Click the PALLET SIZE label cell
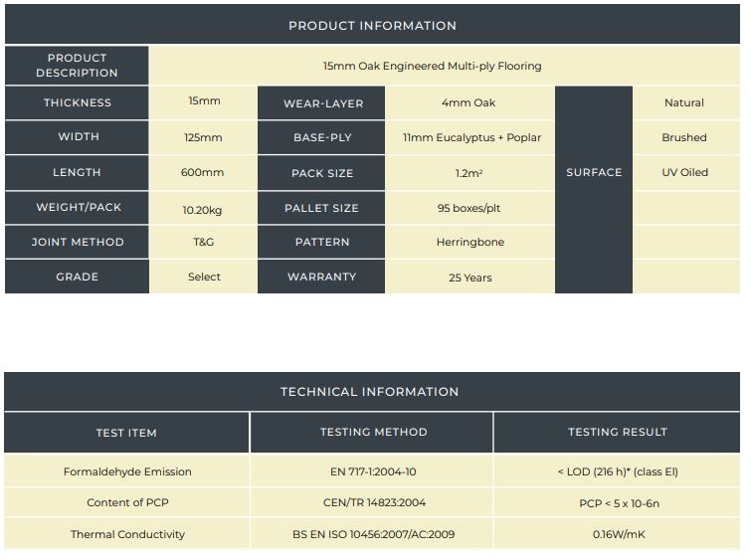751x560 pixels. [322, 208]
